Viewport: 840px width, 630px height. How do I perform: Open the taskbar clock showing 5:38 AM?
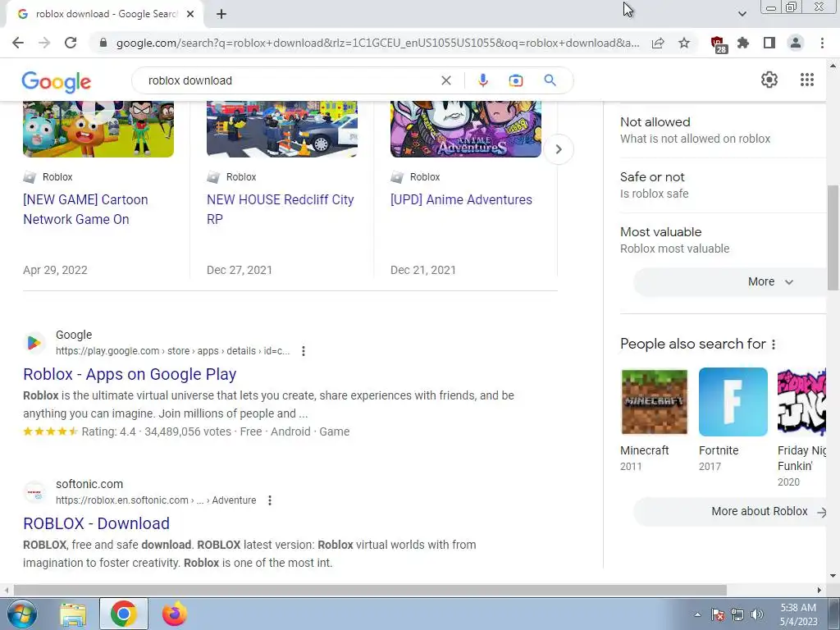pos(798,614)
